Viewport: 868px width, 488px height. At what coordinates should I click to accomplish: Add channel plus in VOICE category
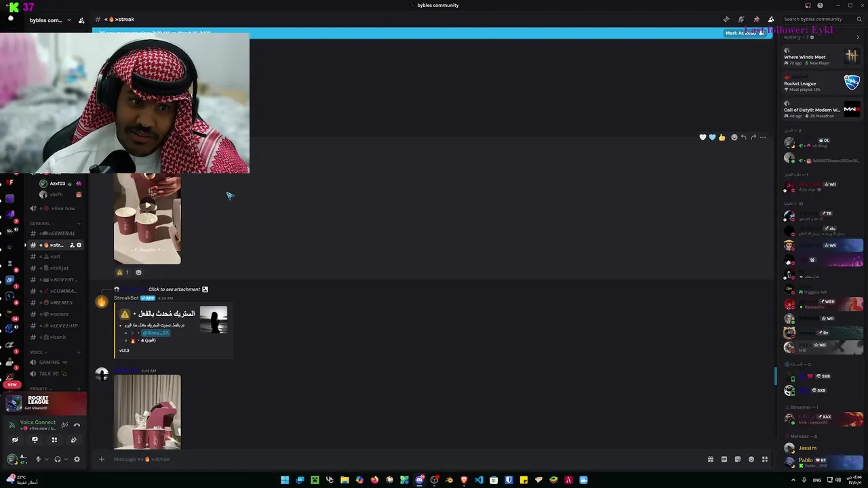coord(79,352)
